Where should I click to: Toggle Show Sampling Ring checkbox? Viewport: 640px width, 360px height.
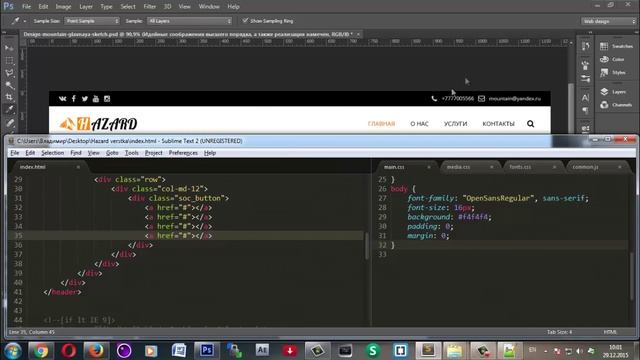coord(245,20)
